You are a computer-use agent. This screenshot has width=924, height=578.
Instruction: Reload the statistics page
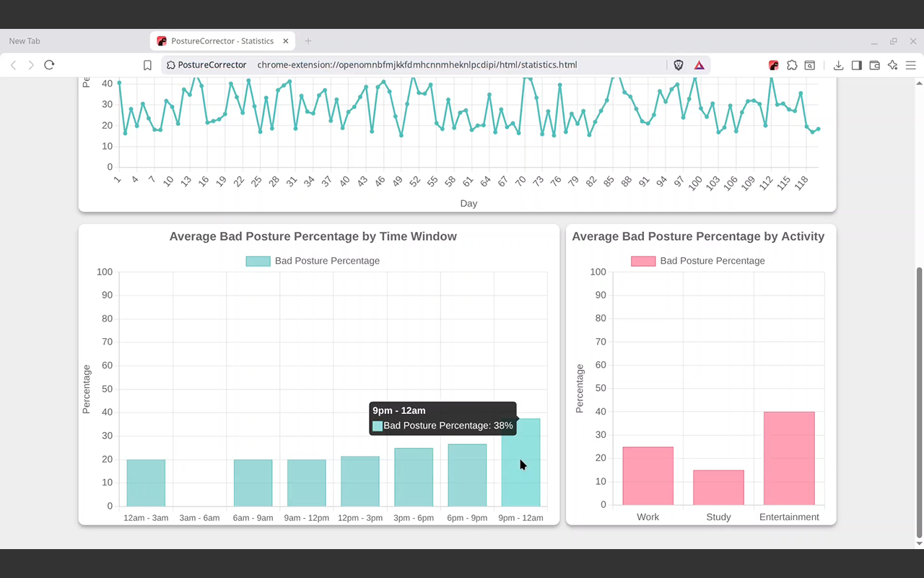[x=49, y=65]
